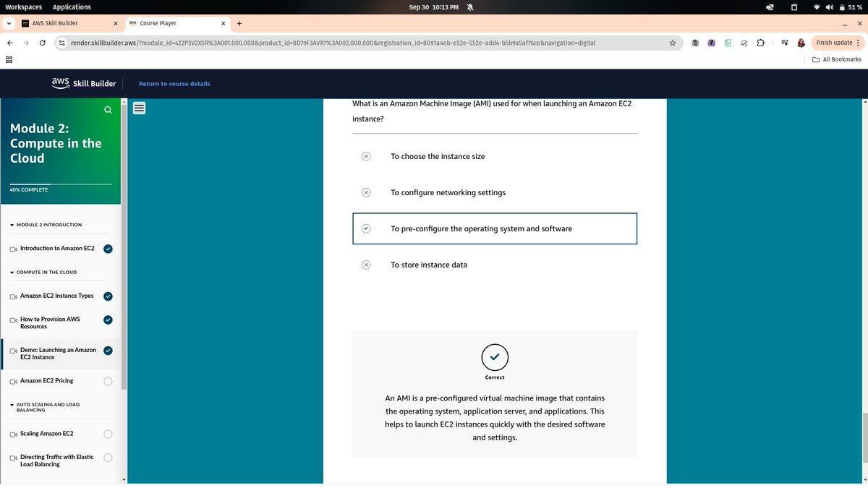Click the sidebar search magnifier icon

point(108,110)
